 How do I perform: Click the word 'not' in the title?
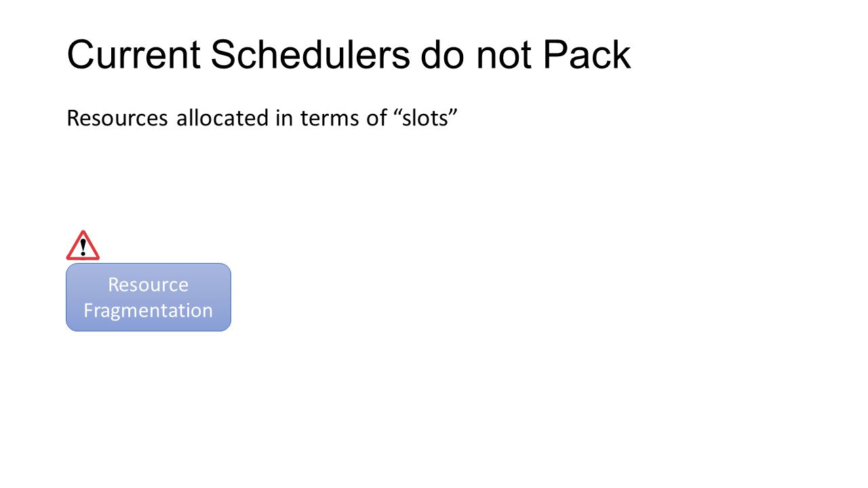coord(504,56)
